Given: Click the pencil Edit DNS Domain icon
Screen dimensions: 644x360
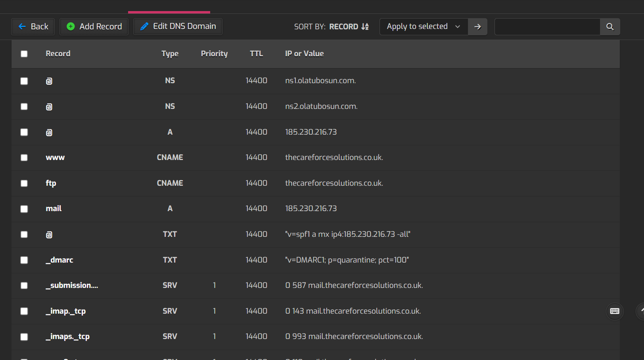Looking at the screenshot, I should (x=144, y=27).
